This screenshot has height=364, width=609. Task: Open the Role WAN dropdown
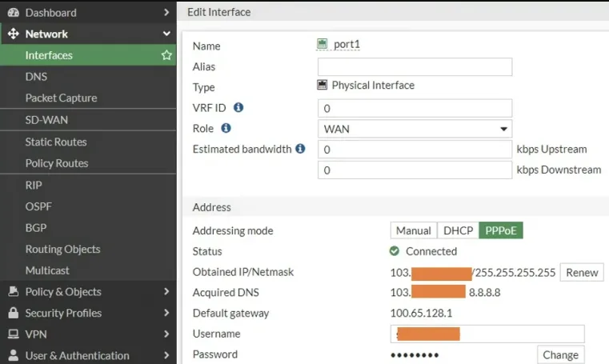(x=415, y=129)
